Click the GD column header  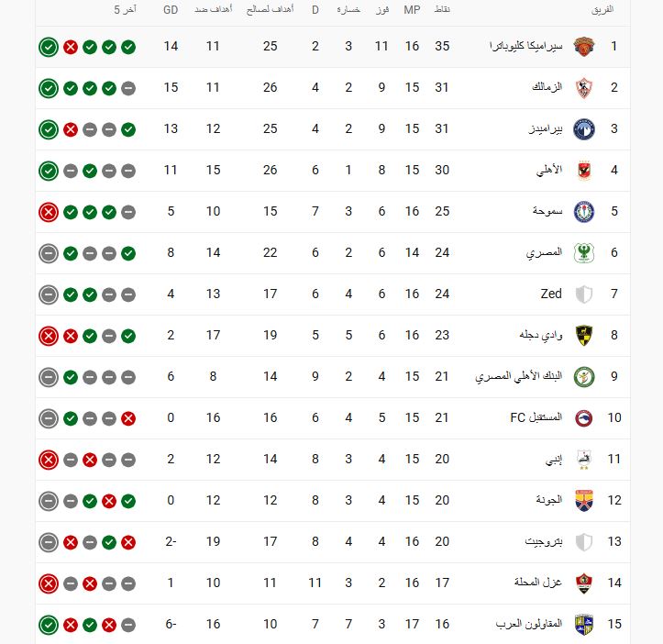[x=171, y=9]
